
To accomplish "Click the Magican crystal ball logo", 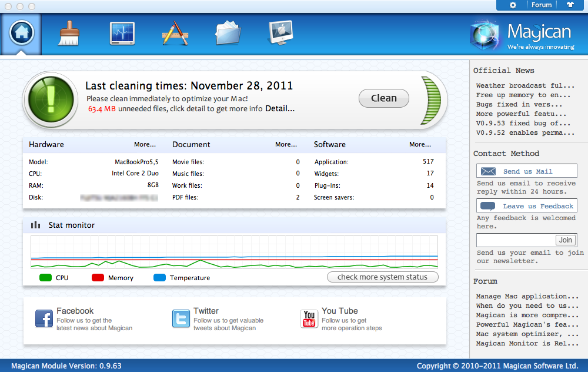I will (x=485, y=36).
